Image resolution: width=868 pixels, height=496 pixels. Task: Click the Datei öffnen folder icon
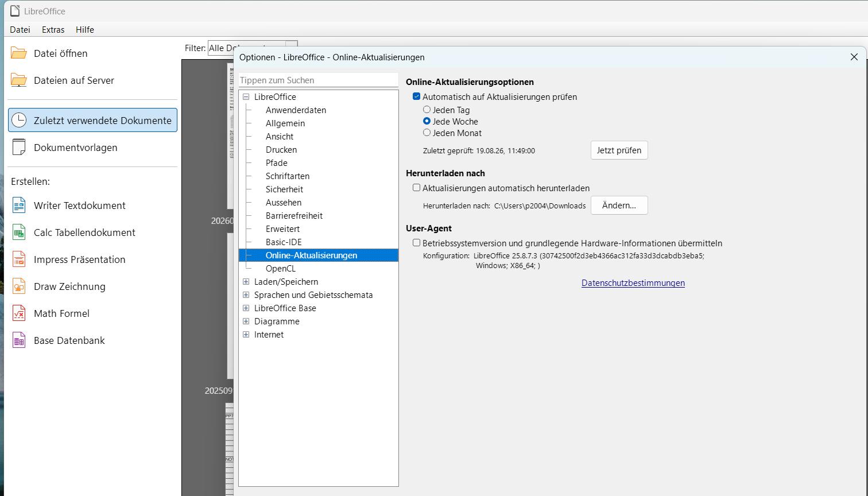click(x=19, y=53)
